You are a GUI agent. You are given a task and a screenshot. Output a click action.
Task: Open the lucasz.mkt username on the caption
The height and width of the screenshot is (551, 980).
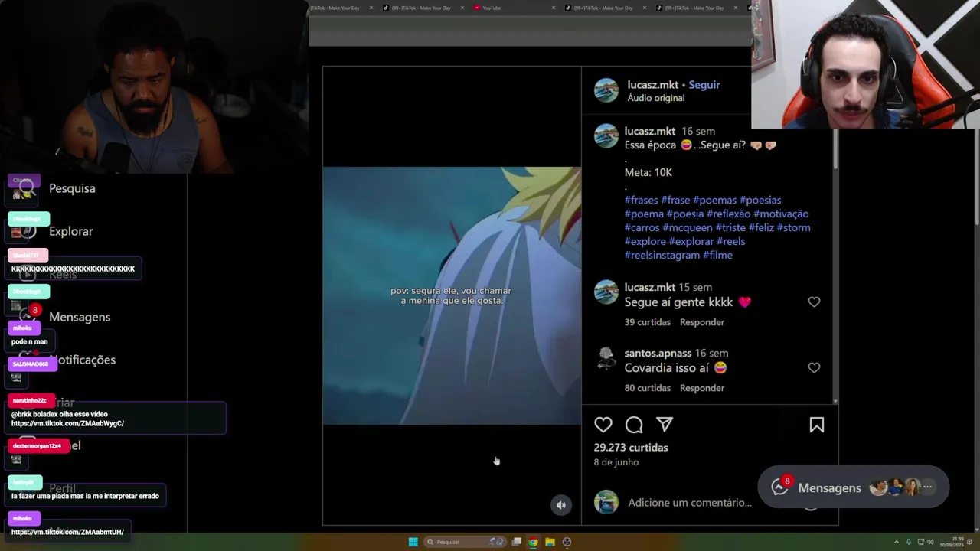tap(650, 131)
